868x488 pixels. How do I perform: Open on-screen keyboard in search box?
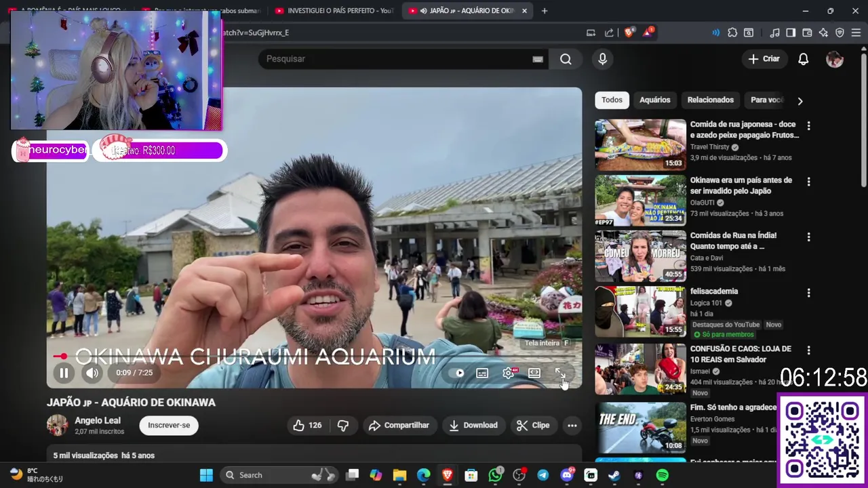[x=538, y=59]
